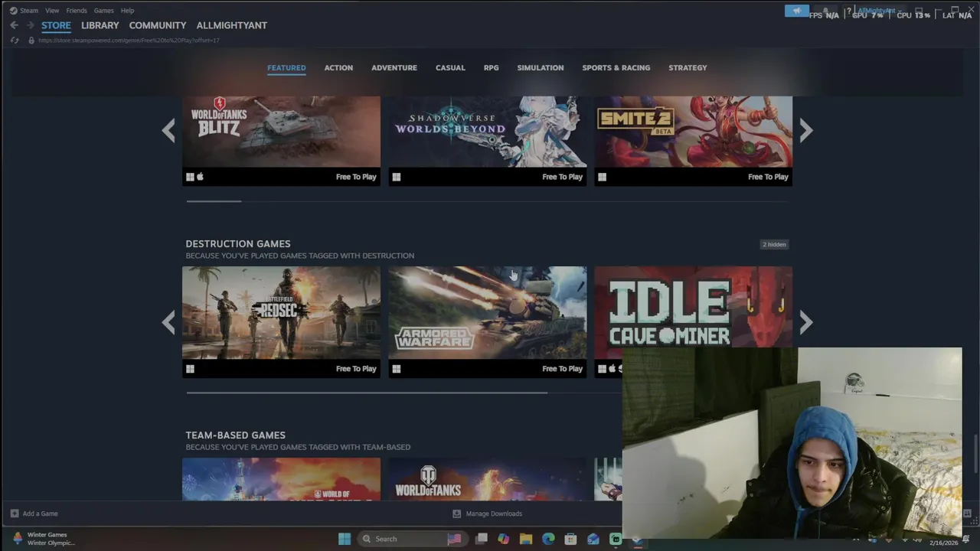Click Windows icon under Battlefield Redsec
The width and height of the screenshot is (980, 551).
[190, 369]
